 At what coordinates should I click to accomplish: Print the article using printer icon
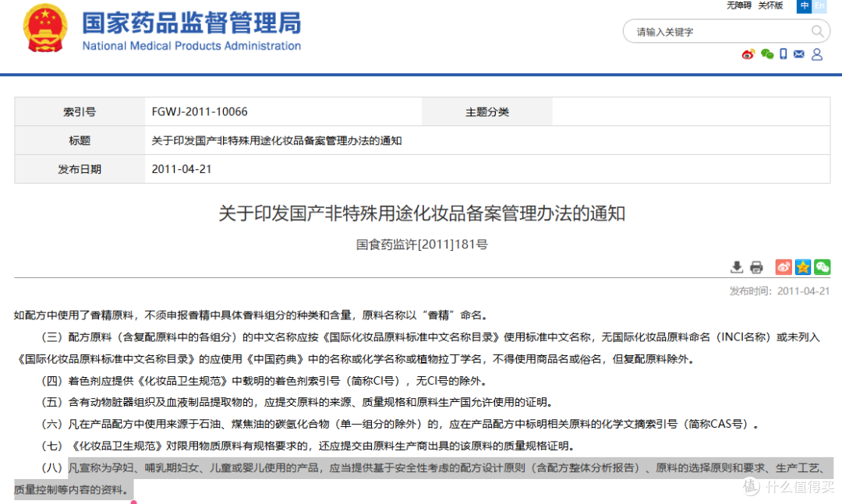click(756, 266)
